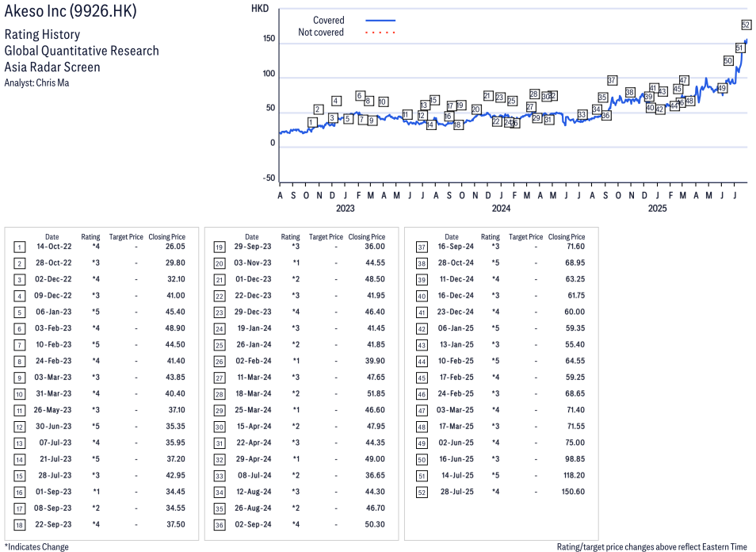Click the closing price 150.60
Screen dimensions: 756x552
tap(573, 492)
